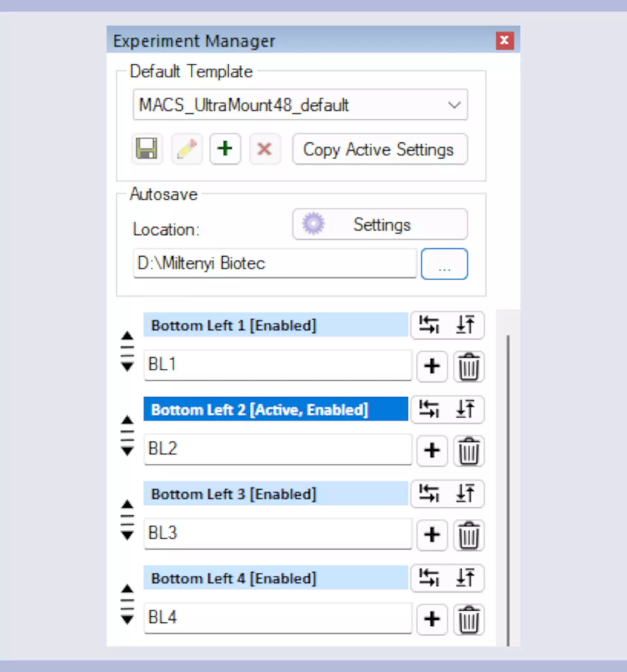Save the default template with floppy icon
627x672 pixels.
(147, 149)
